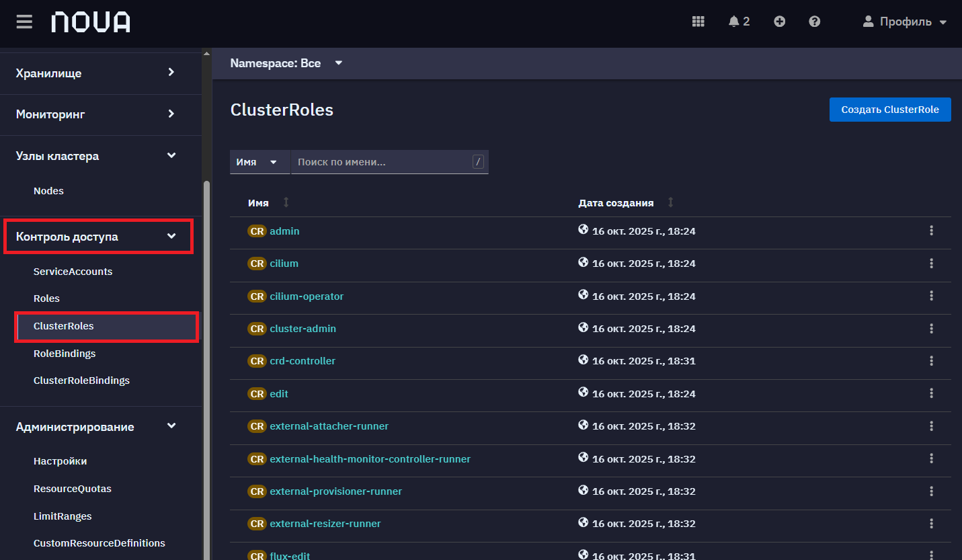Open kebab menu for external-health-monitor-controller-runner row

(931, 458)
